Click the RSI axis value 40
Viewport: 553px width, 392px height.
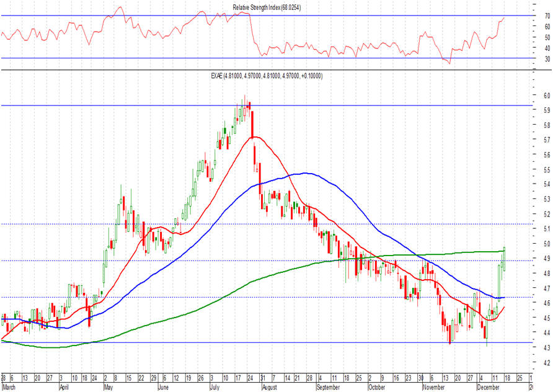[x=547, y=48]
